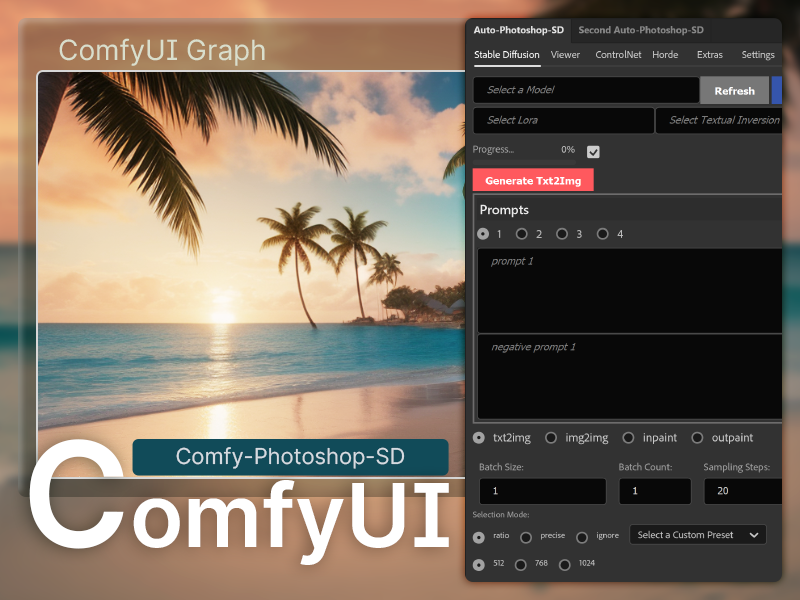Viewport: 800px width, 600px height.
Task: Enable inpaint mode
Action: click(629, 437)
